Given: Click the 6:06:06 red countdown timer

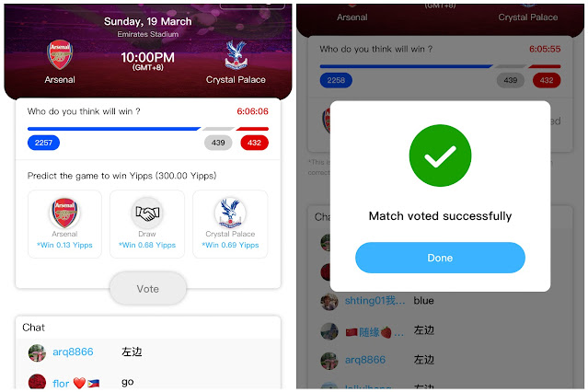Looking at the screenshot, I should pyautogui.click(x=252, y=111).
